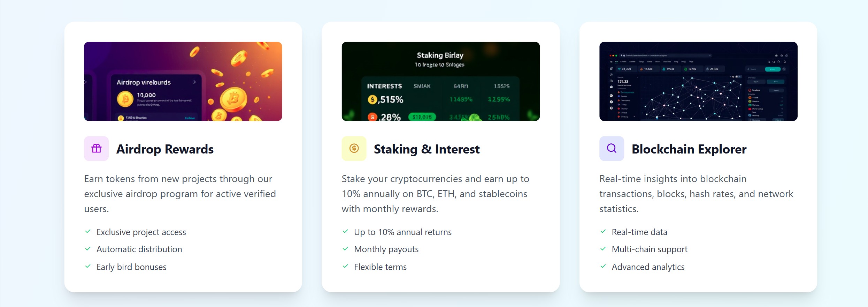Viewport: 868px width, 307px height.
Task: Click the checkmark beside Real-time data
Action: click(603, 232)
